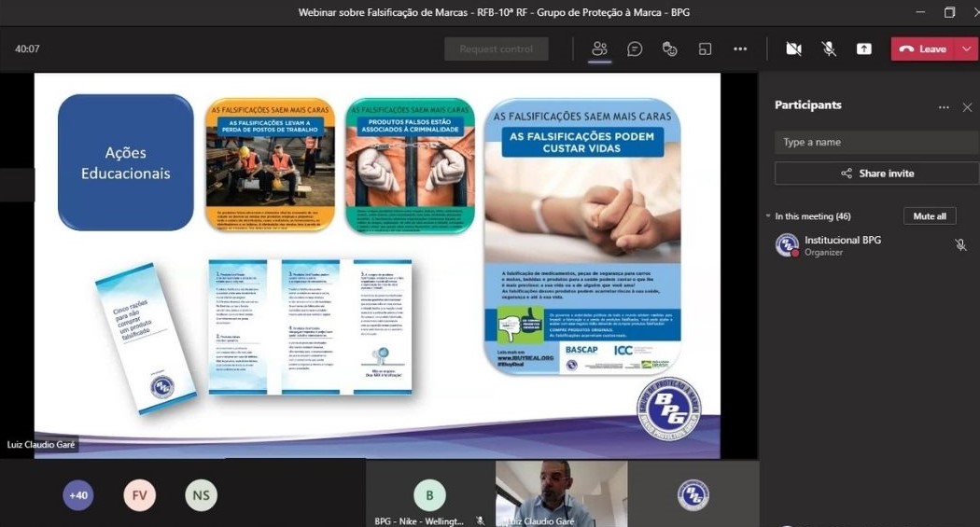Screen dimensions: 980x527
Task: Select Luiz Claudio Garé's video thumbnail
Action: point(561,491)
